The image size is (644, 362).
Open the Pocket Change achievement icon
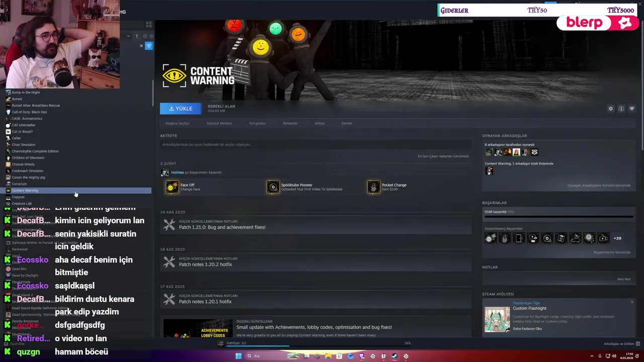tap(373, 187)
